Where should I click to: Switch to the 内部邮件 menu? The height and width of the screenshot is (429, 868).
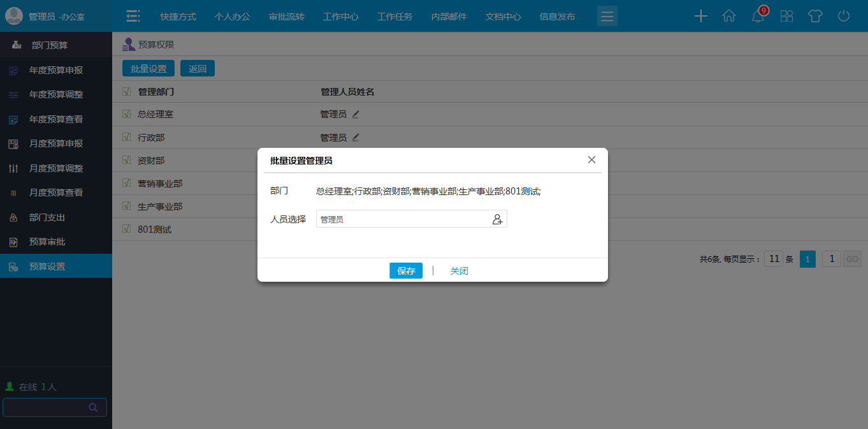coord(449,17)
